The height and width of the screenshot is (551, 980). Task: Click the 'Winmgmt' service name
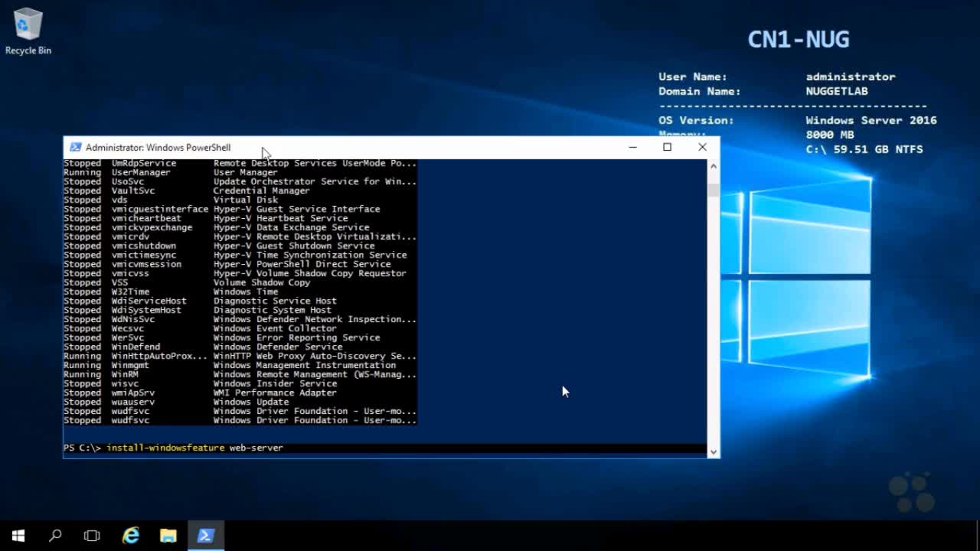131,365
